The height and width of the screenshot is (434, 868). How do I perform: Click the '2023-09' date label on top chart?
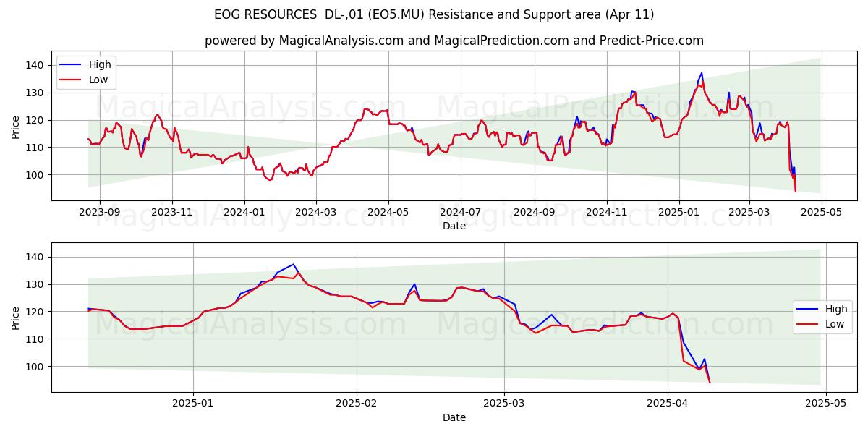(99, 213)
